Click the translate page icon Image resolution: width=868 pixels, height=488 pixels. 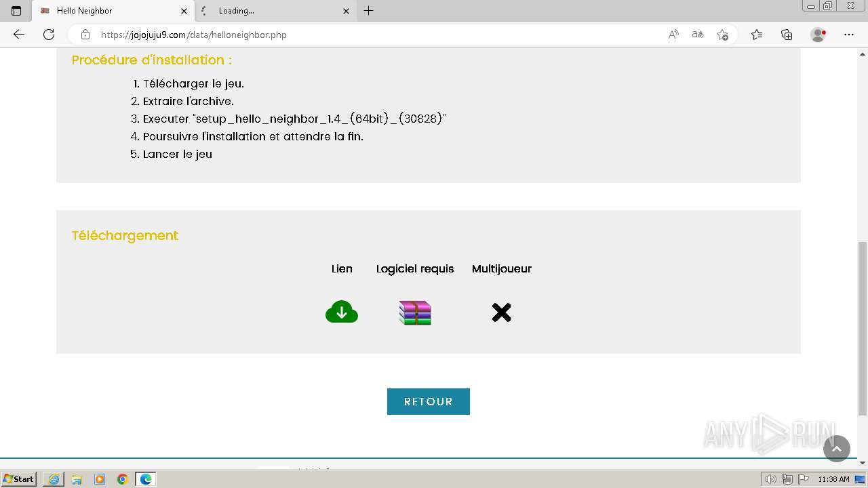(x=697, y=35)
